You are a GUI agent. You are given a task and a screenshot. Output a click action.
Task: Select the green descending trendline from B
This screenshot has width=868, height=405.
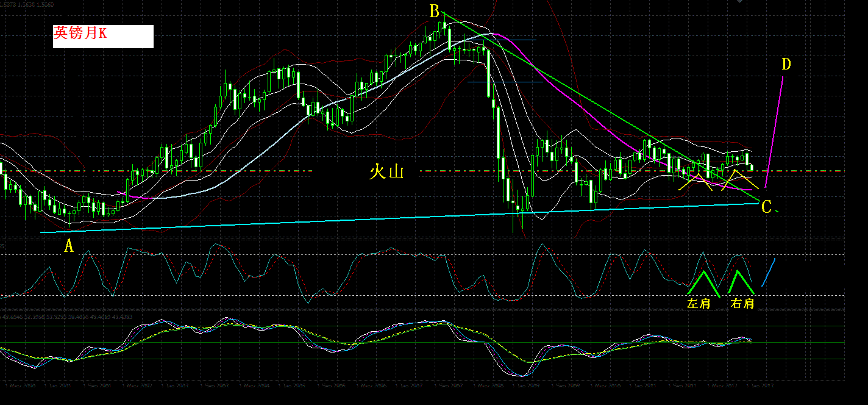click(x=600, y=106)
